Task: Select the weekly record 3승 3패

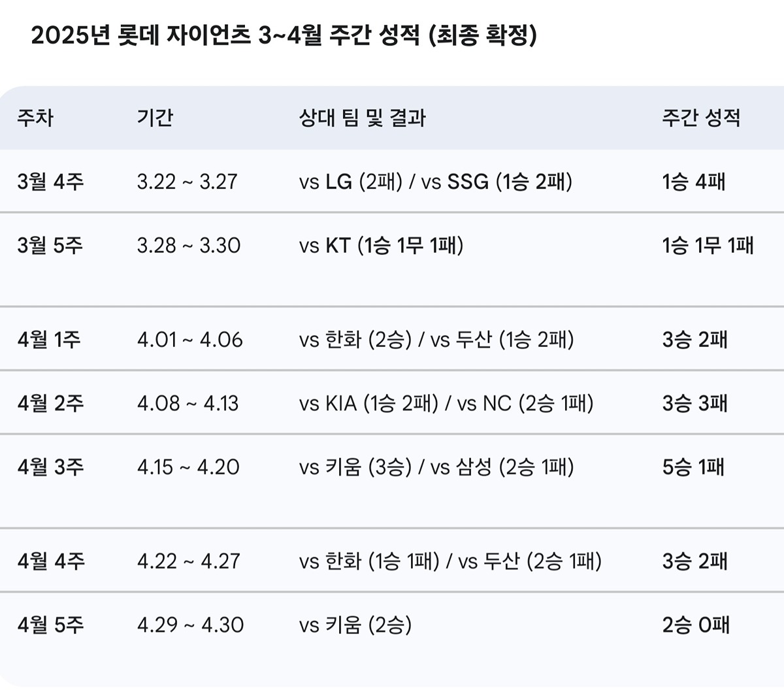Action: tap(694, 403)
